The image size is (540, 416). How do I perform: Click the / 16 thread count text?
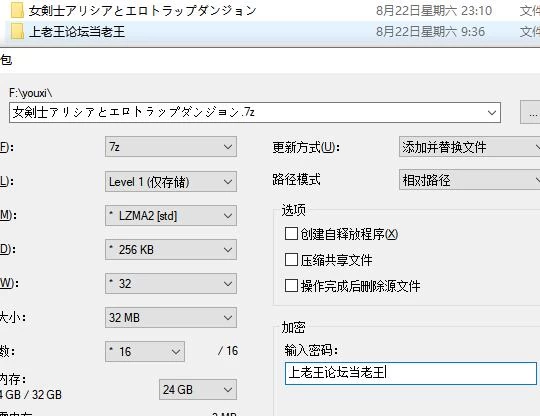[228, 351]
